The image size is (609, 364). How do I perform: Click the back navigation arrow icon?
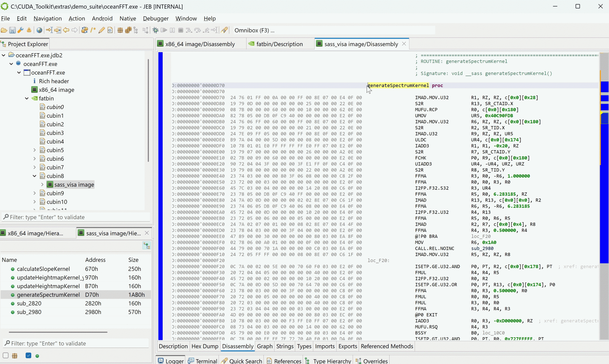pyautogui.click(x=67, y=30)
